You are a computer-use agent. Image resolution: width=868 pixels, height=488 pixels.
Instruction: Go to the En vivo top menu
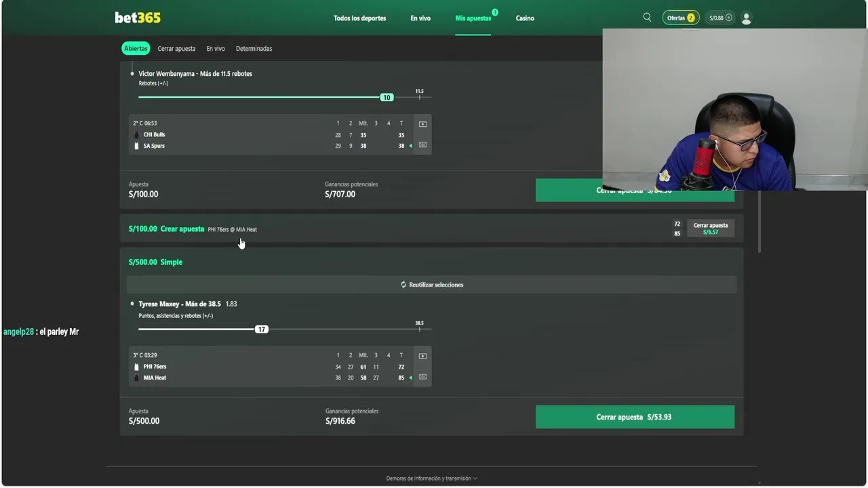(x=420, y=18)
